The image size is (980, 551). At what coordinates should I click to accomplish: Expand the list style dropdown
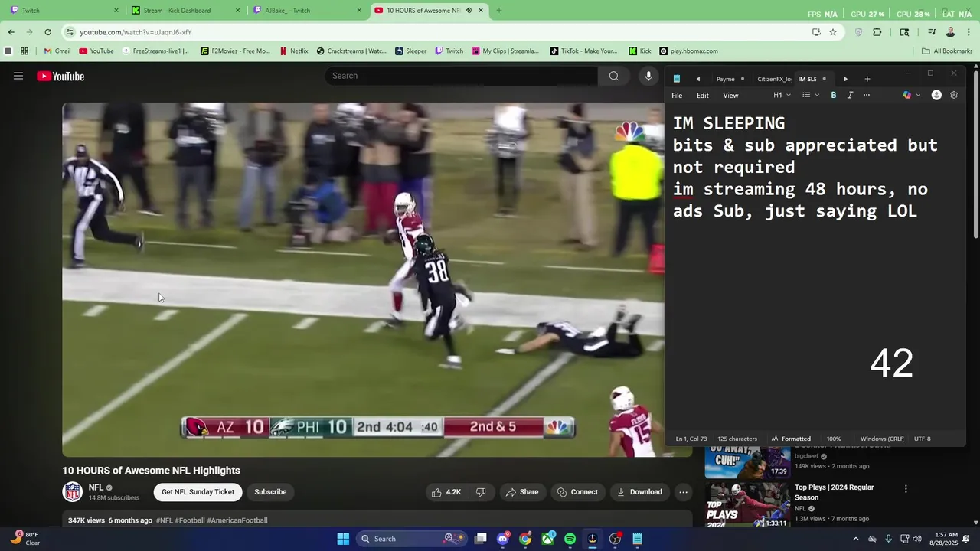click(811, 95)
